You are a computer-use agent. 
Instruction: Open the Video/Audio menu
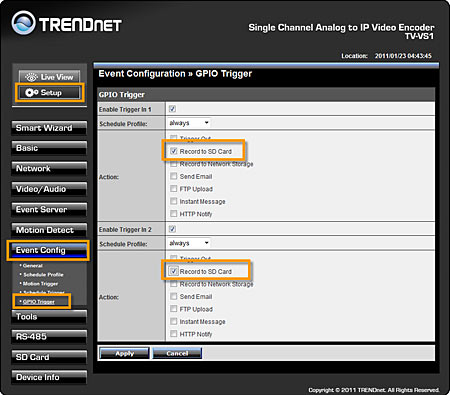49,189
